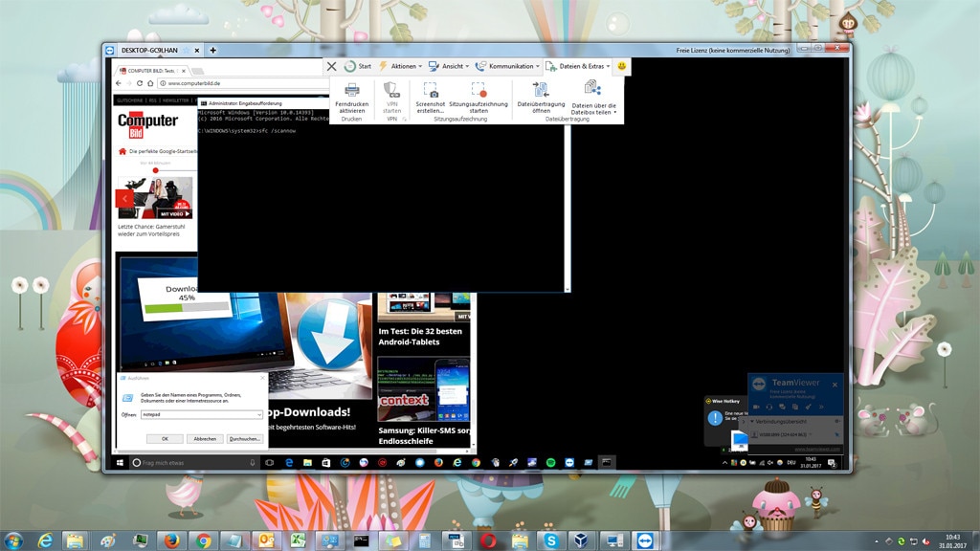Image resolution: width=980 pixels, height=551 pixels.
Task: Open the Store icon in remote taskbar
Action: pos(325,463)
